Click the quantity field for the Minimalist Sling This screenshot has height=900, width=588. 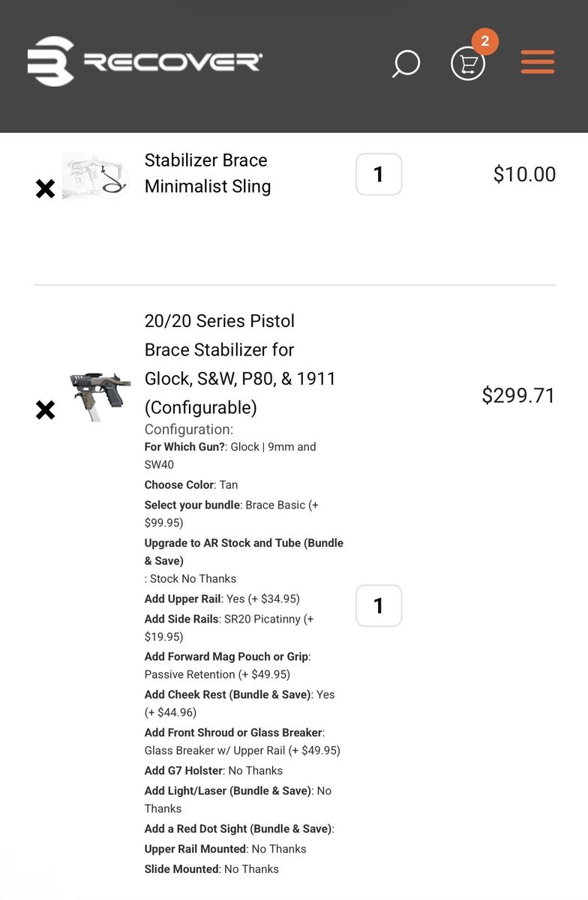click(x=379, y=175)
